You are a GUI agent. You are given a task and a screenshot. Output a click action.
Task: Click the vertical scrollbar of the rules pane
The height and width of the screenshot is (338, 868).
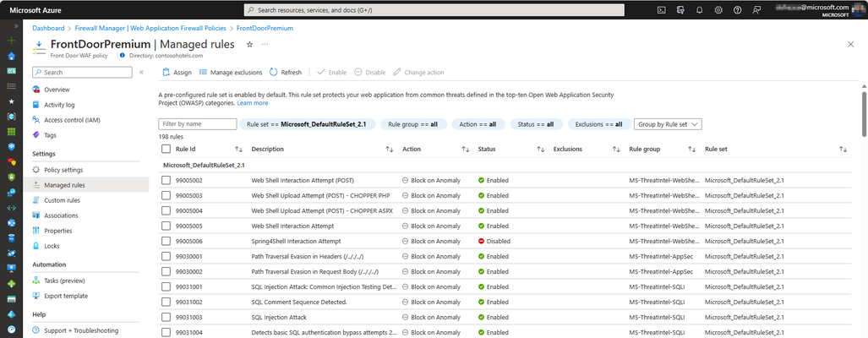[x=864, y=113]
